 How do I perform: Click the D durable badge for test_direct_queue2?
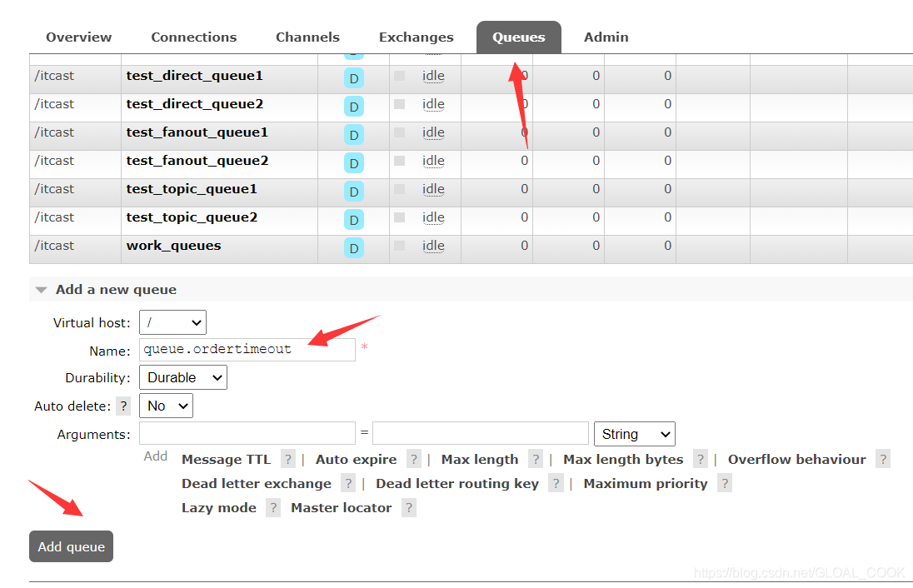click(353, 107)
